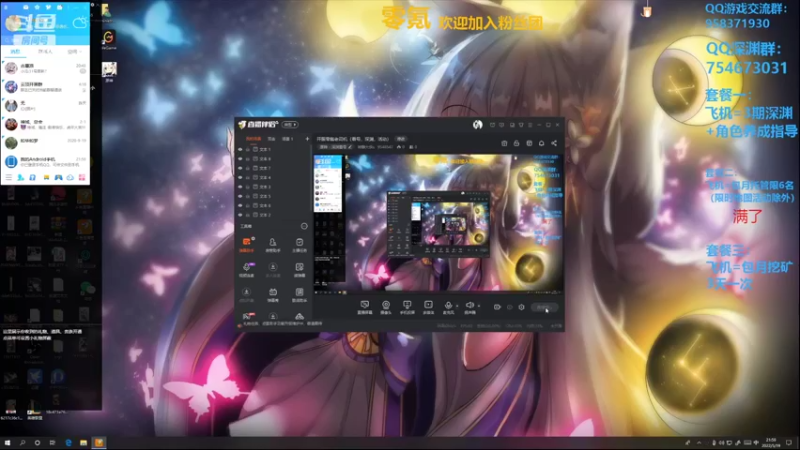Image resolution: width=800 pixels, height=450 pixels.
Task: Toggle the eye icon for 文本 2
Action: 240,215
